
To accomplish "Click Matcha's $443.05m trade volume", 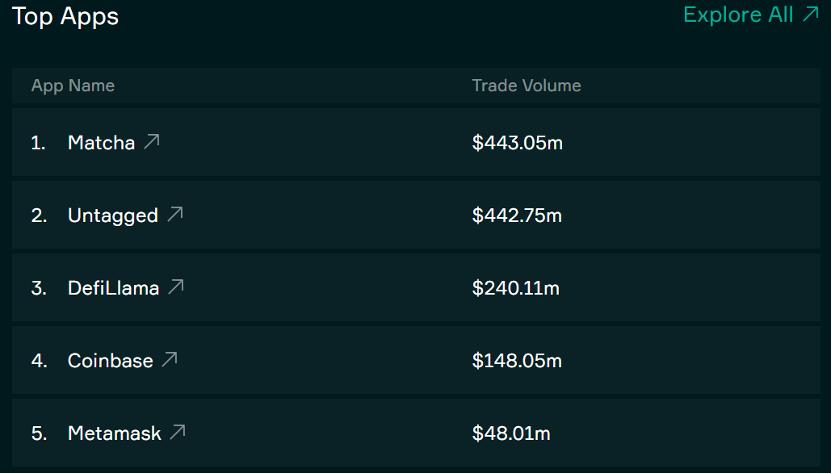I will tap(517, 143).
